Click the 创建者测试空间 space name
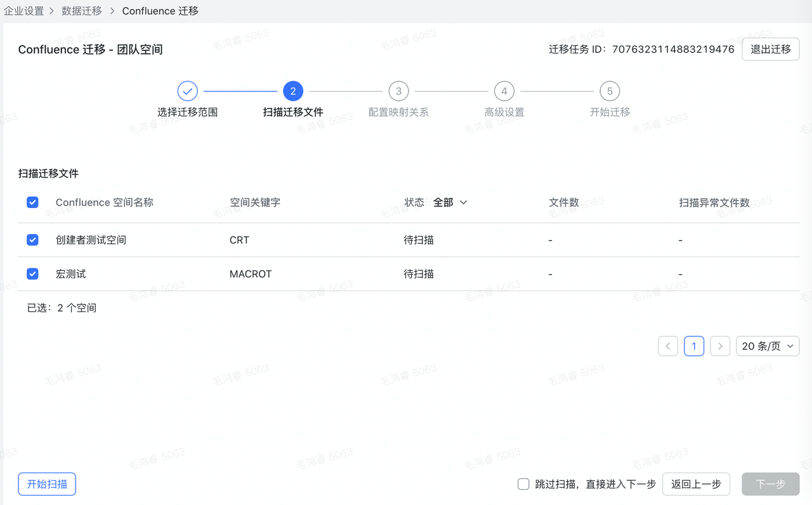Viewport: 812px width, 505px height. 91,240
